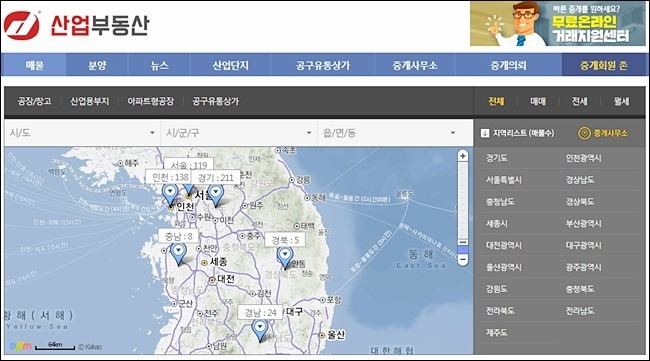Filter by 공장/창고 property type

[34, 101]
